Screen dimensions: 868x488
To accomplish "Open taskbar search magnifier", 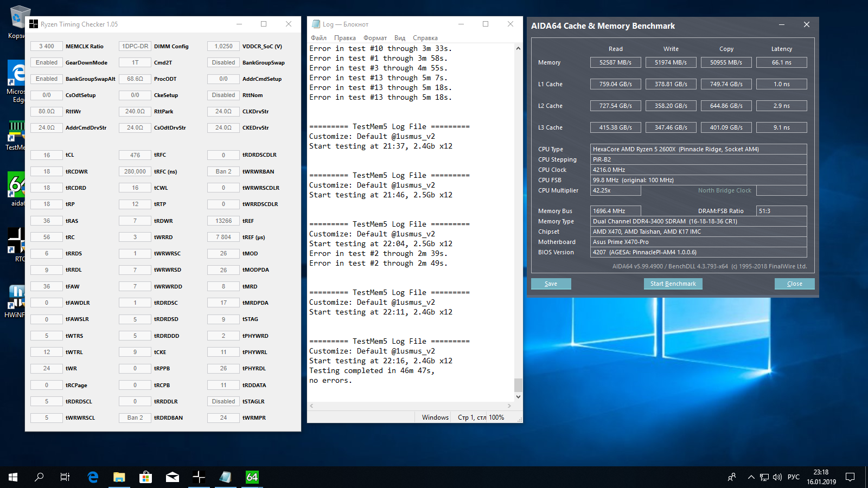I will pyautogui.click(x=39, y=477).
